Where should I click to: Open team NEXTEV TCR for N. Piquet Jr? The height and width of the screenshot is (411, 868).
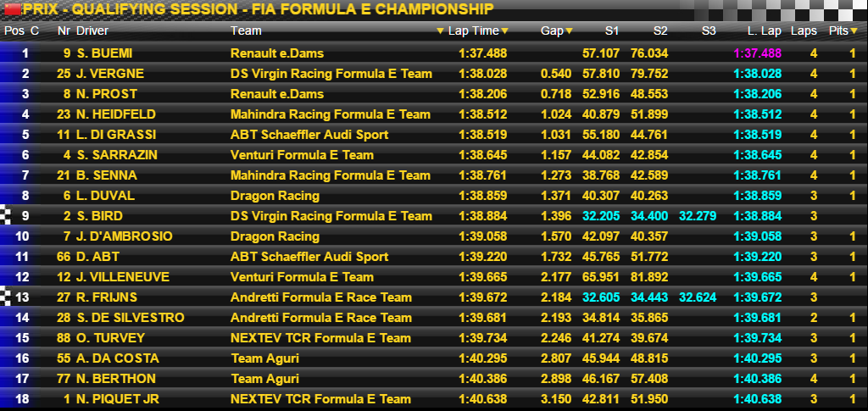[x=320, y=399]
